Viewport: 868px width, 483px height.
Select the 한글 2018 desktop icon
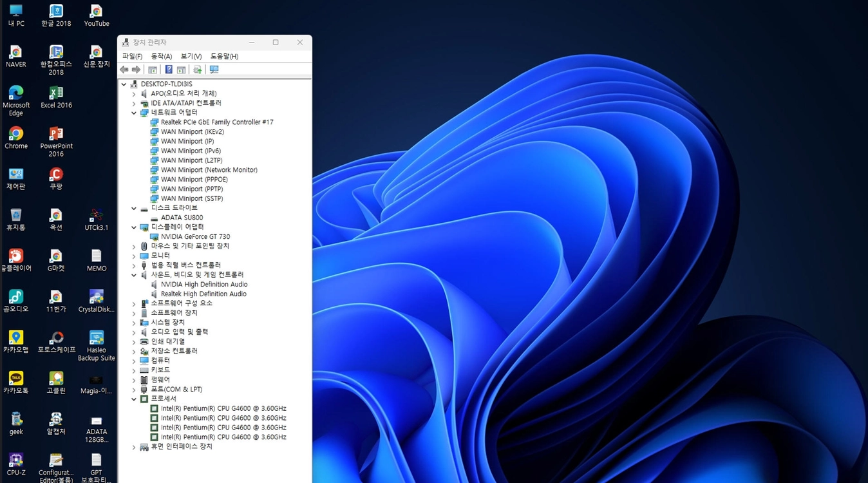pyautogui.click(x=56, y=16)
